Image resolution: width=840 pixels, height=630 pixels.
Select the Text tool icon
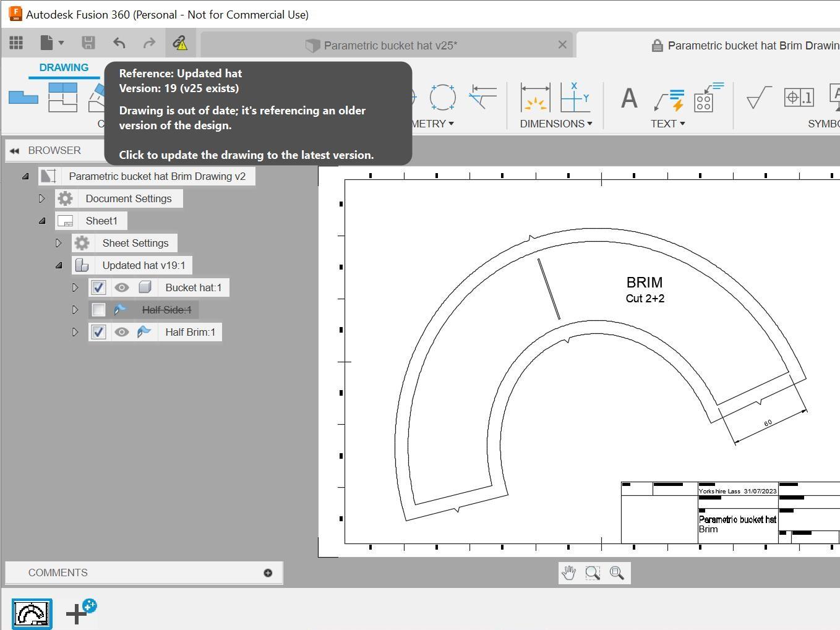click(x=628, y=98)
